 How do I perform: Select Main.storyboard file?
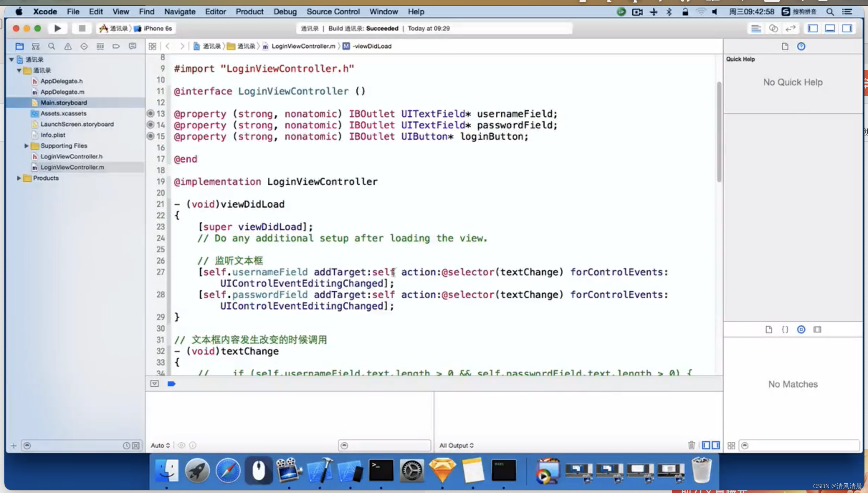tap(64, 102)
